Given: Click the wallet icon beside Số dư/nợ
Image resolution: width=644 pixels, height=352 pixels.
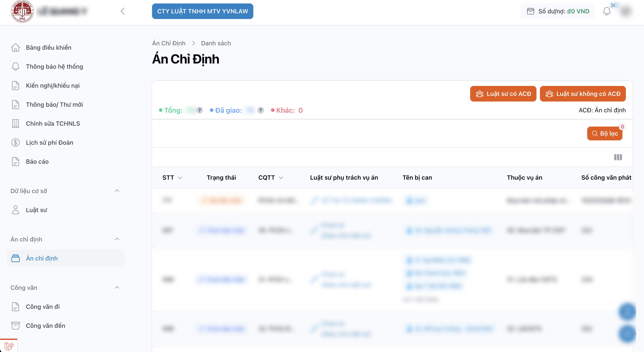Looking at the screenshot, I should point(530,11).
